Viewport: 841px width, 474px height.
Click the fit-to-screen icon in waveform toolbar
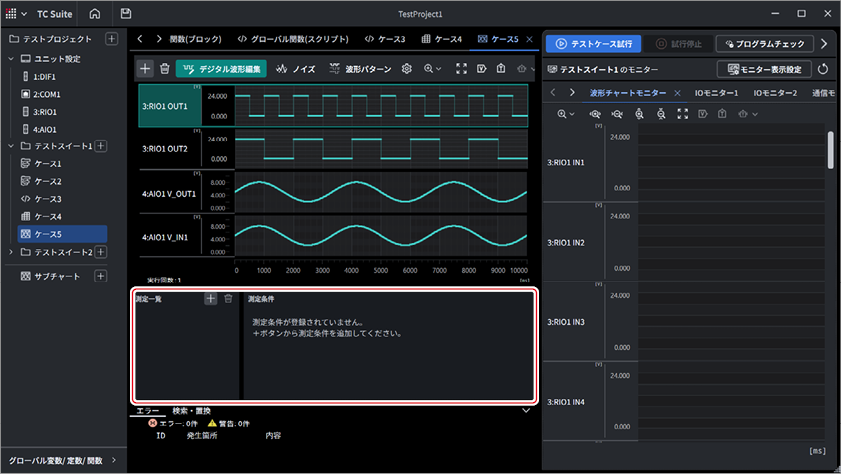(461, 69)
